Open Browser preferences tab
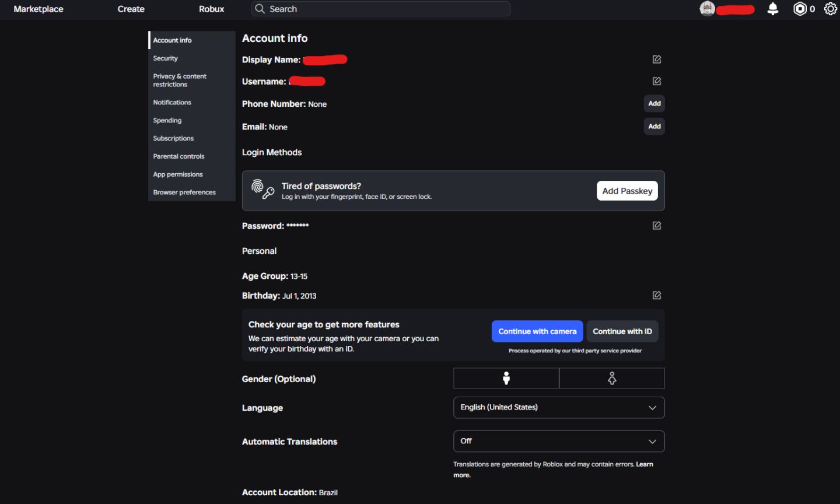 tap(192, 192)
